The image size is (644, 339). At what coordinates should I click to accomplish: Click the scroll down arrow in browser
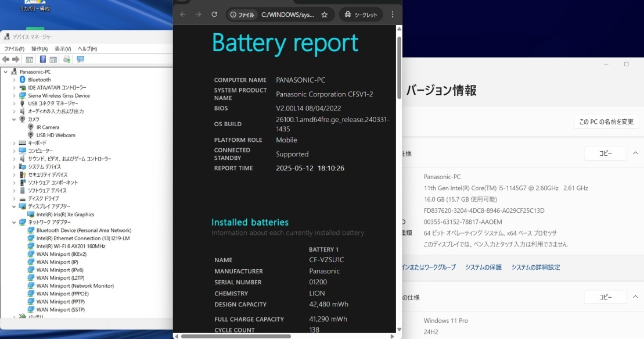click(x=399, y=330)
